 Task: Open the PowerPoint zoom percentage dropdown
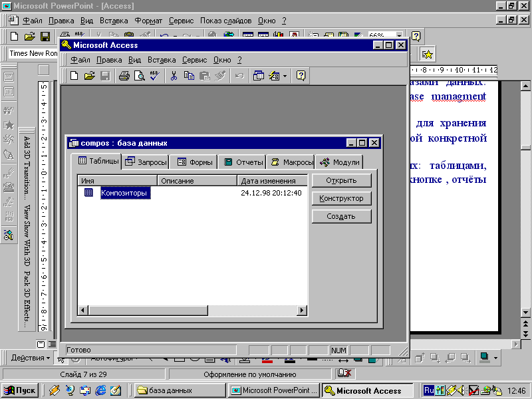[400, 35]
